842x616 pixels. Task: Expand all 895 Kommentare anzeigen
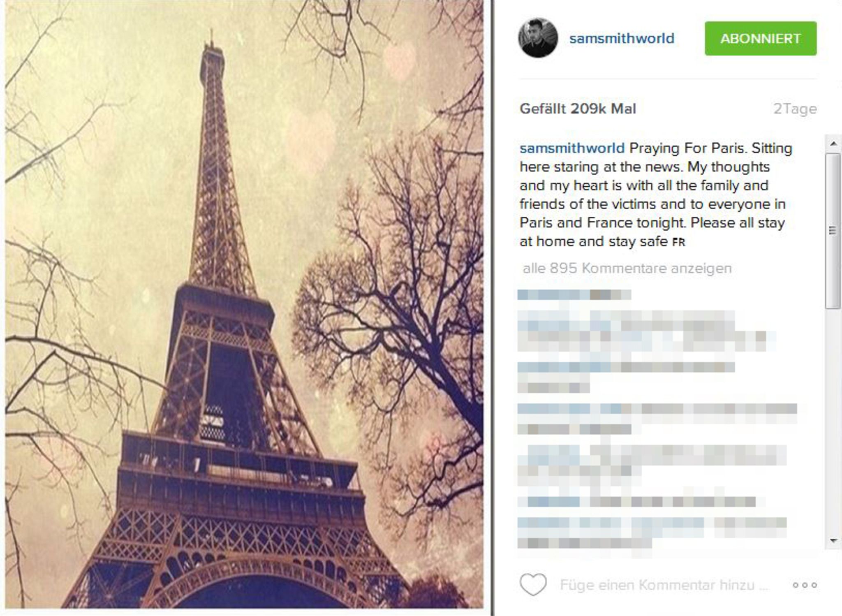[x=627, y=268]
